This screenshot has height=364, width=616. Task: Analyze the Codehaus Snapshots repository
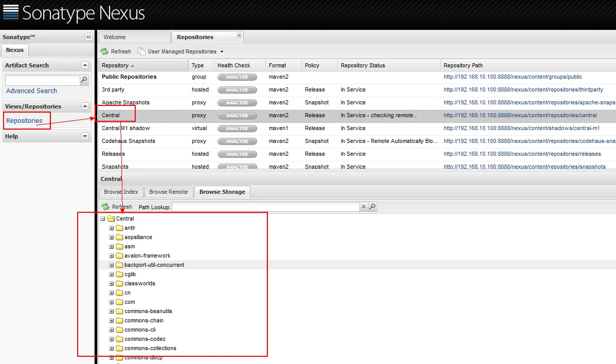pos(237,141)
